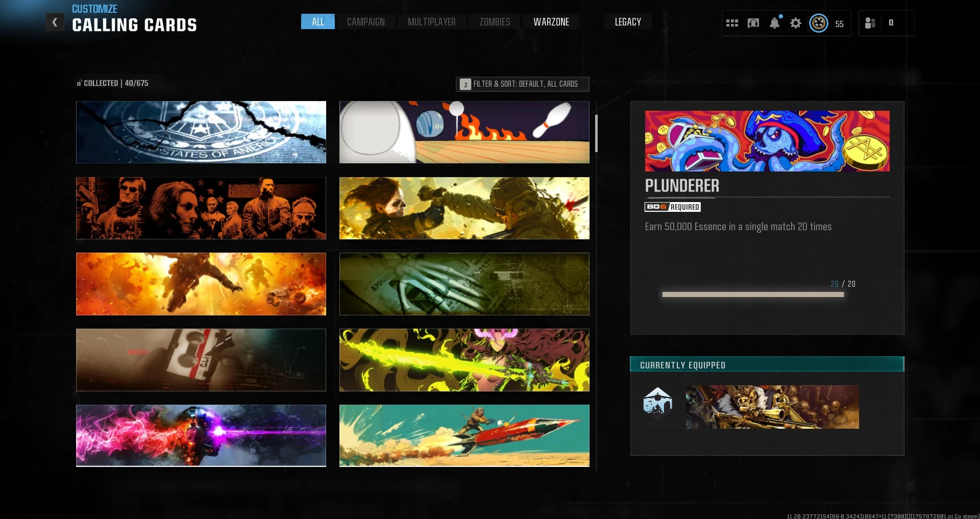The height and width of the screenshot is (519, 980).
Task: Switch to the Multiplayer tab
Action: coord(432,21)
